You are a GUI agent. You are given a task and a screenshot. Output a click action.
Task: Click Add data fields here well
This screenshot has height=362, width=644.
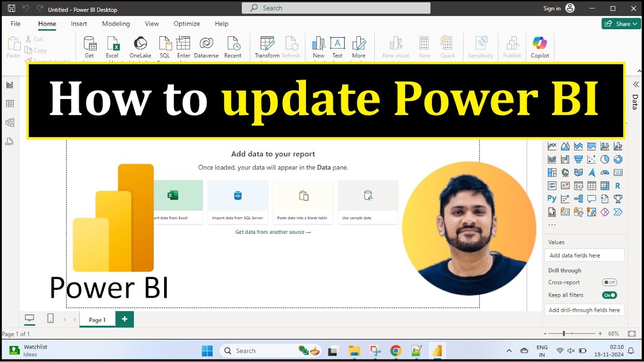(x=584, y=255)
